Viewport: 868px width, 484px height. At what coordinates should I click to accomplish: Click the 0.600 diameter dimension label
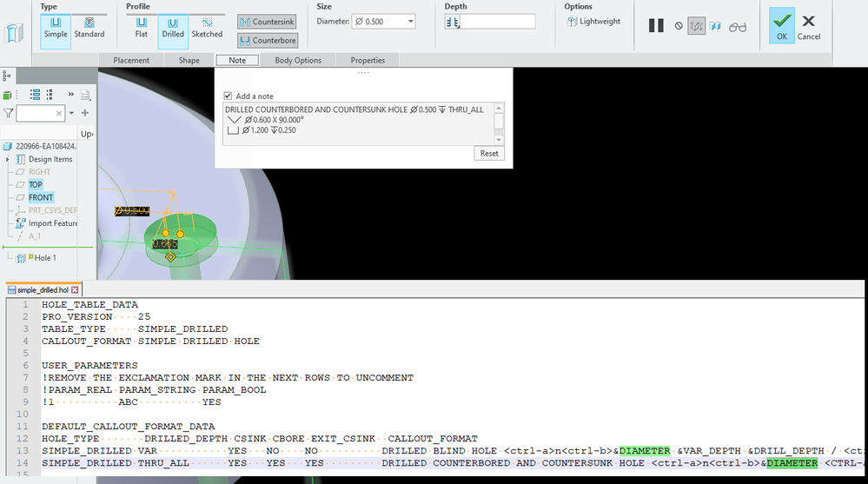132,211
